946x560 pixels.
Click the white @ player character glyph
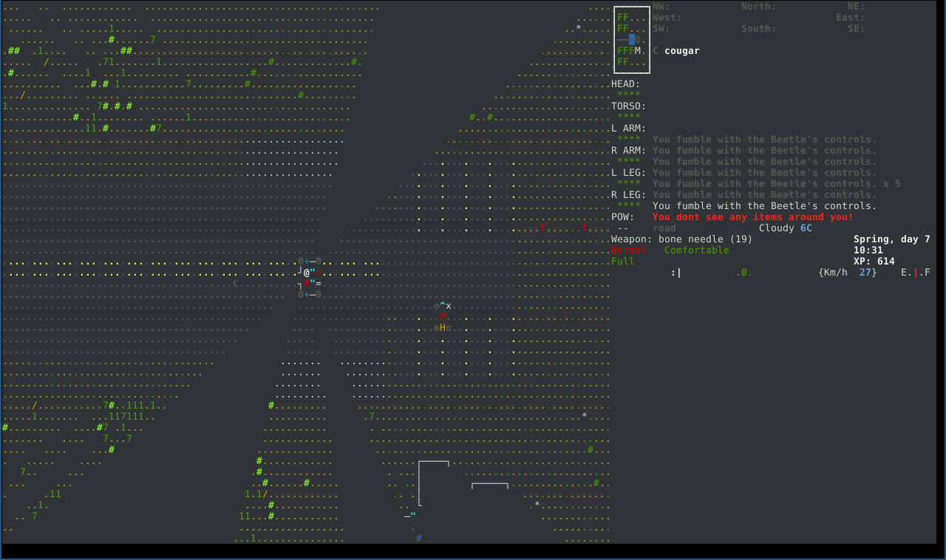click(x=307, y=273)
